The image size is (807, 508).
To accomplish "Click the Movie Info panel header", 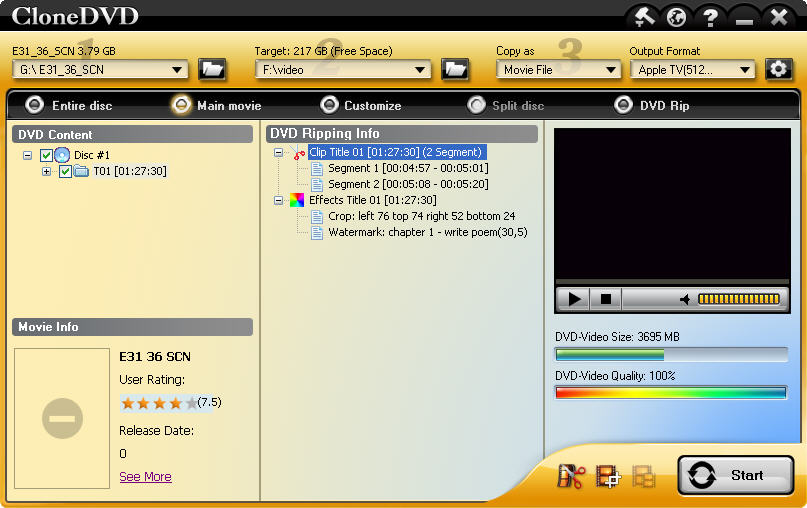I will (132, 327).
